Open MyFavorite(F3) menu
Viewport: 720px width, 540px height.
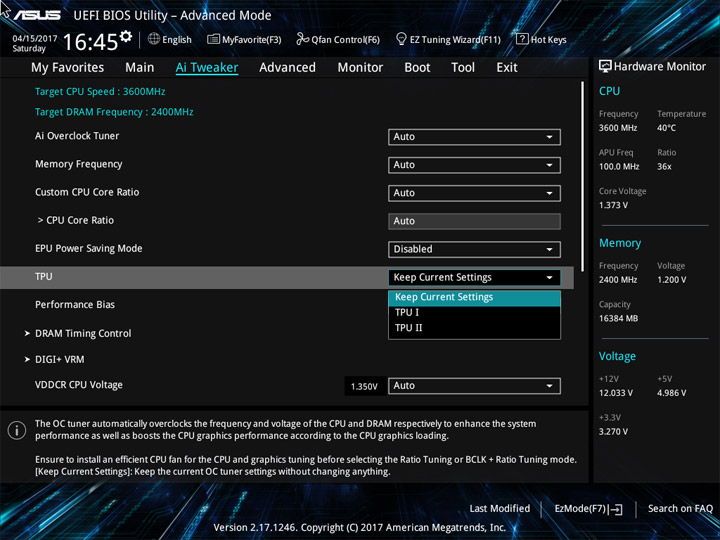(244, 39)
